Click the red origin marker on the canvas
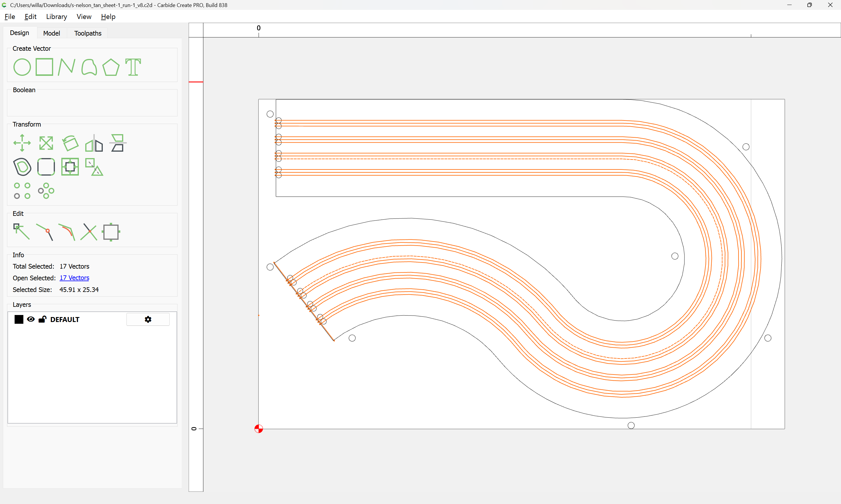Image resolution: width=841 pixels, height=504 pixels. (259, 428)
